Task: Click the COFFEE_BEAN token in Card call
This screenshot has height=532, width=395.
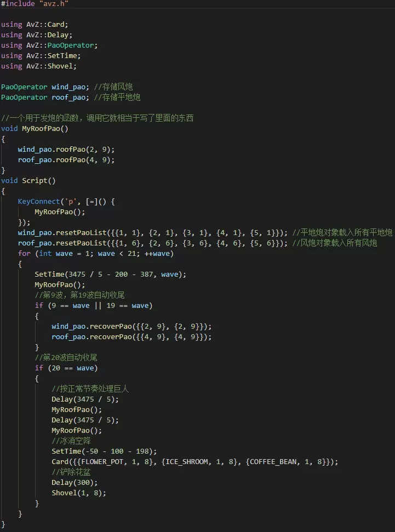Action: coord(272,462)
